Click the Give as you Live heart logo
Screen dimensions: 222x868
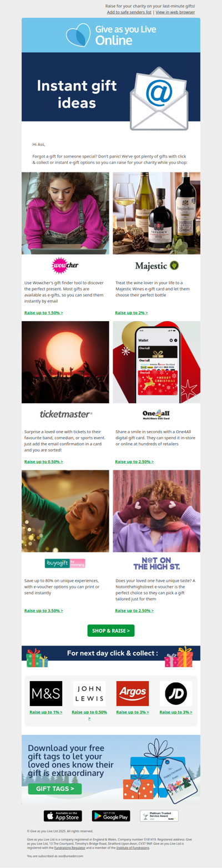78,35
